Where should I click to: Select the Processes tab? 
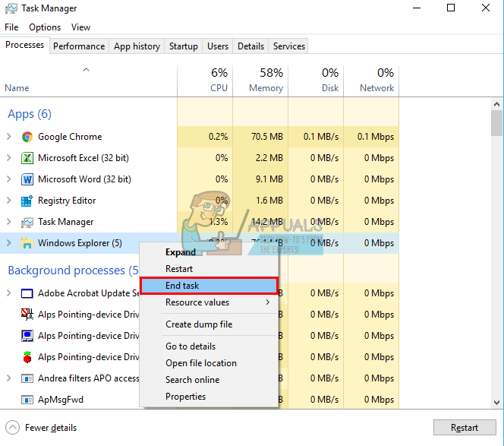[25, 45]
